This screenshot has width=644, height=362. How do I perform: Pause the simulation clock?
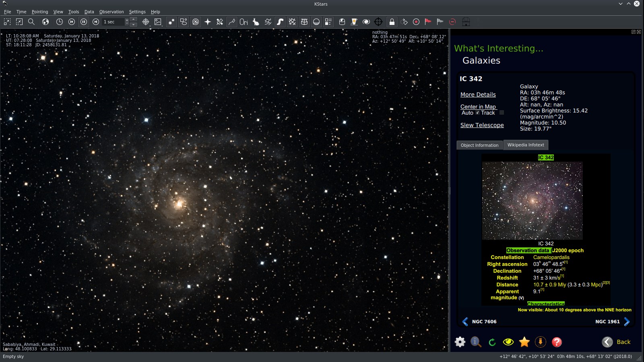[84, 22]
